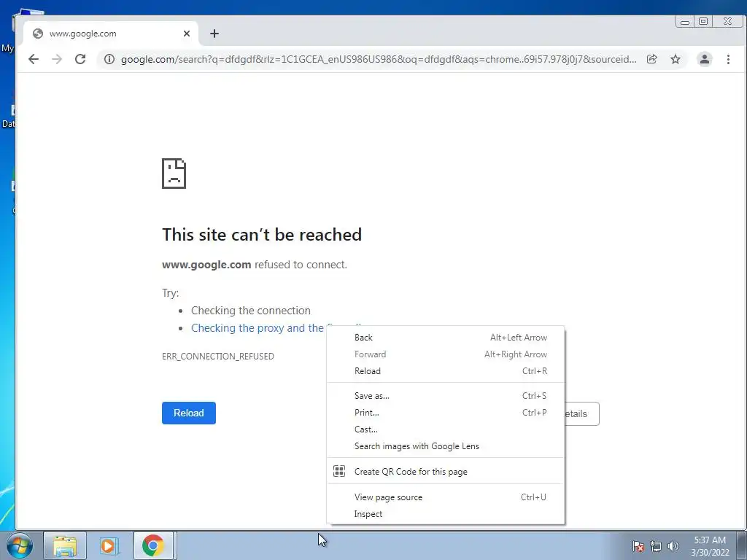Select Cast... in context menu
Viewport: 747px width, 560px height.
446,429
